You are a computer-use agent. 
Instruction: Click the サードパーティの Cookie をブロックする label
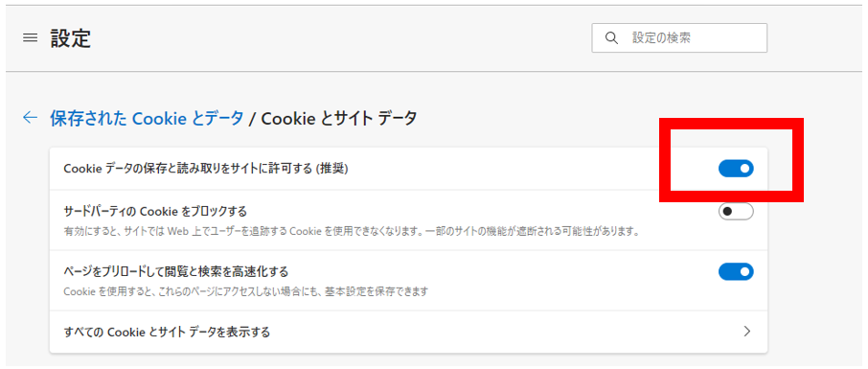tap(155, 212)
